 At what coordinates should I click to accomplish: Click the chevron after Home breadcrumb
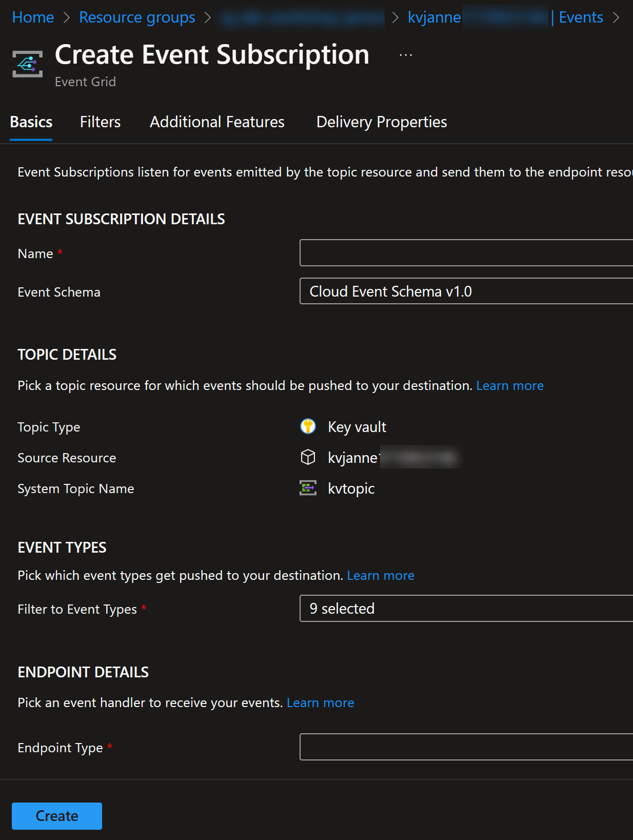tap(67, 17)
